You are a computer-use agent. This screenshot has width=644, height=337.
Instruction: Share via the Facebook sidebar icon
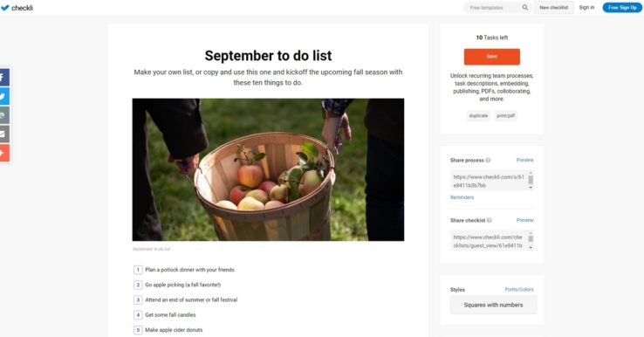(3, 77)
